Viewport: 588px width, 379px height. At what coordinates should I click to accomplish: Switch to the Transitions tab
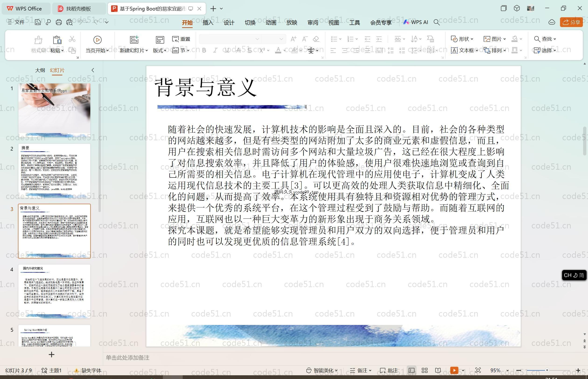coord(250,23)
